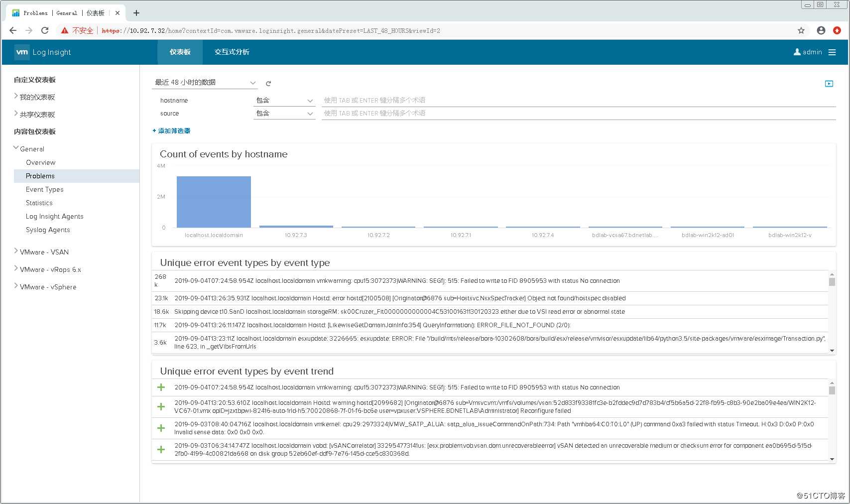The image size is (850, 504).
Task: Click the browser address bar URL
Action: [271, 31]
